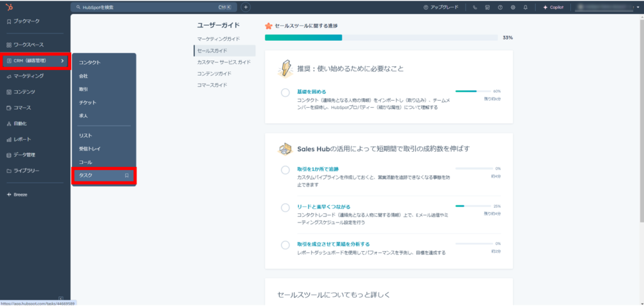Focus the HubSpotを検索 search field

click(x=153, y=7)
